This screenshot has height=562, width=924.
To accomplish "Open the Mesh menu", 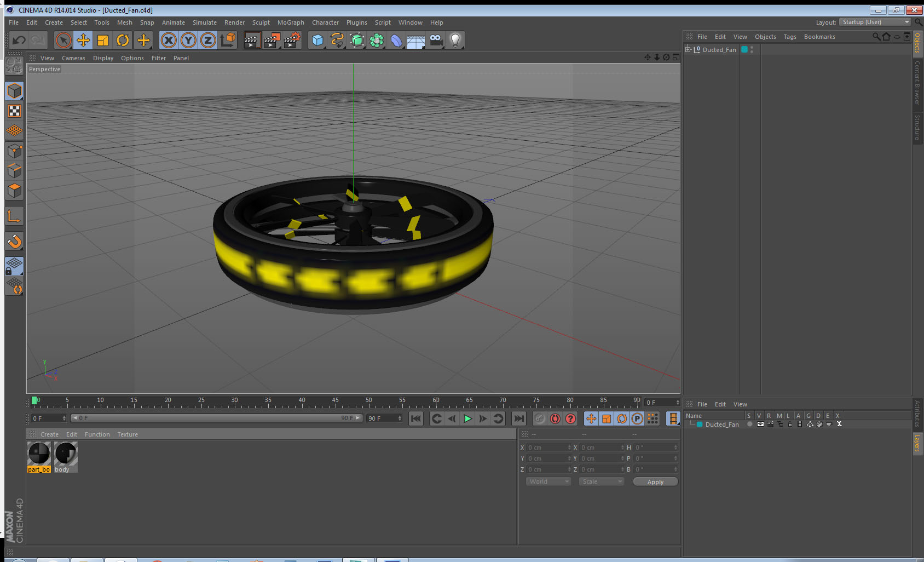I will [x=125, y=22].
